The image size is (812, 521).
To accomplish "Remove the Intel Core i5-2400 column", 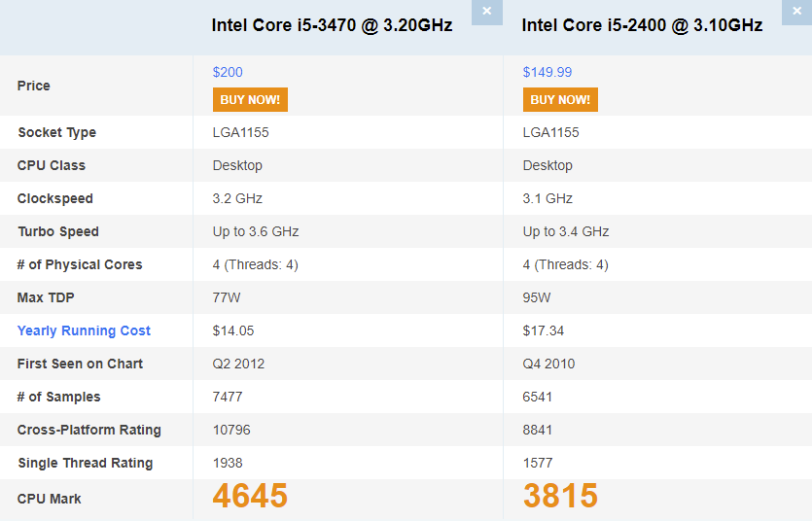I will click(797, 12).
